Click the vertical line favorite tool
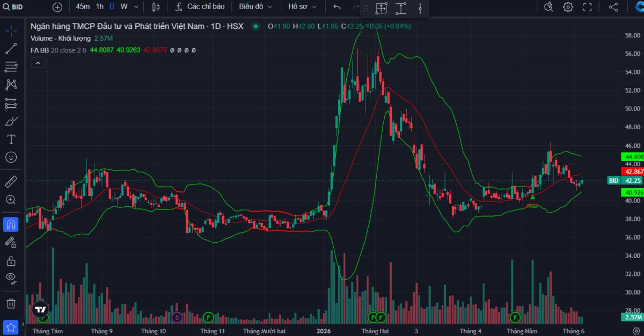Viewport: 644px width, 336px height. tap(420, 8)
